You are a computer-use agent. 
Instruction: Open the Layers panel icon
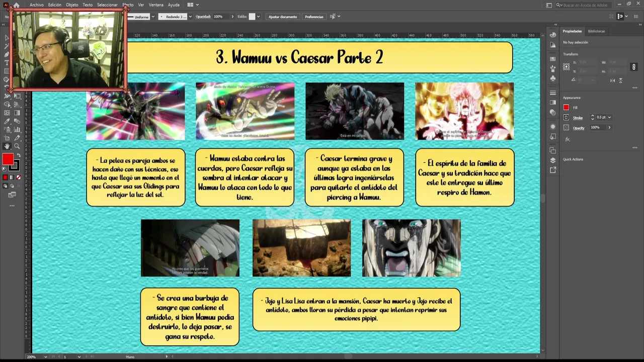[x=553, y=160]
